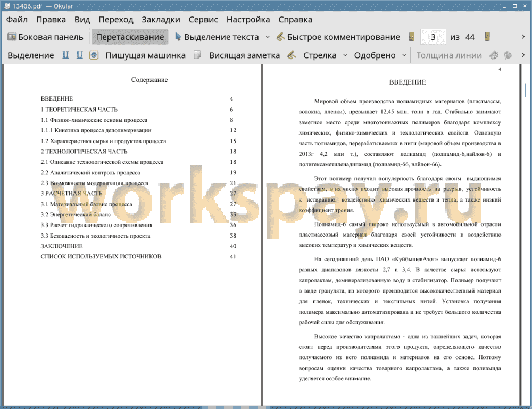
Task: Click the current page number field
Action: (x=433, y=37)
